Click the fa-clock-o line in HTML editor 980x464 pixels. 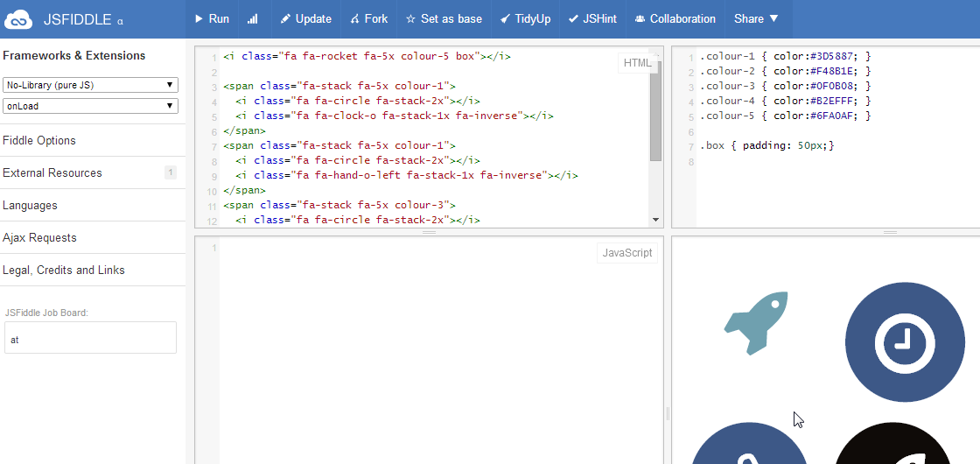click(x=395, y=116)
